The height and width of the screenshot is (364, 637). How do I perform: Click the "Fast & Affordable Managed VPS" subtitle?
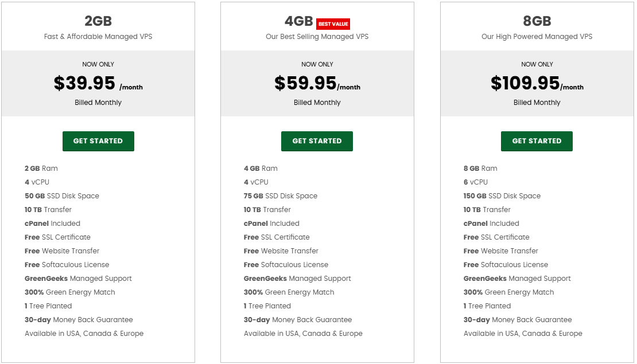[x=98, y=37]
